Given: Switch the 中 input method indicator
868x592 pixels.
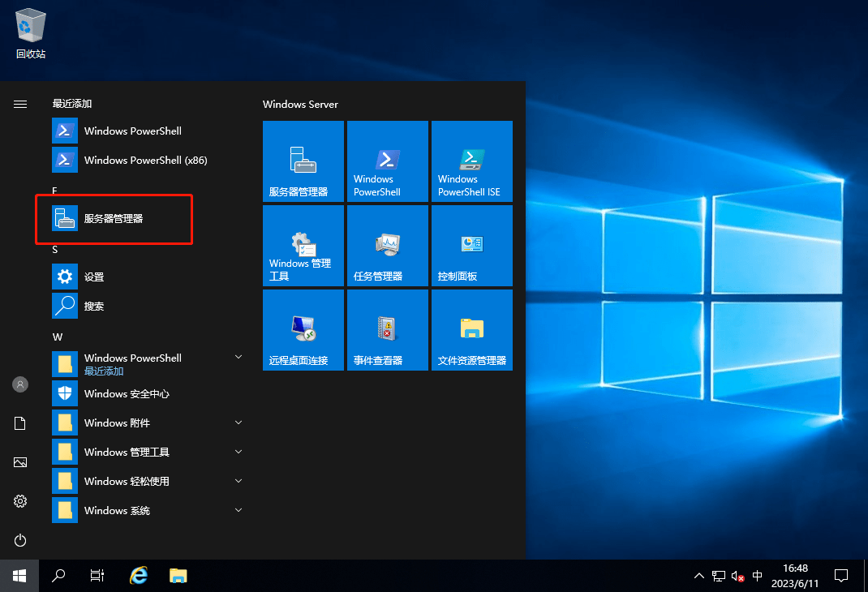Looking at the screenshot, I should click(758, 576).
